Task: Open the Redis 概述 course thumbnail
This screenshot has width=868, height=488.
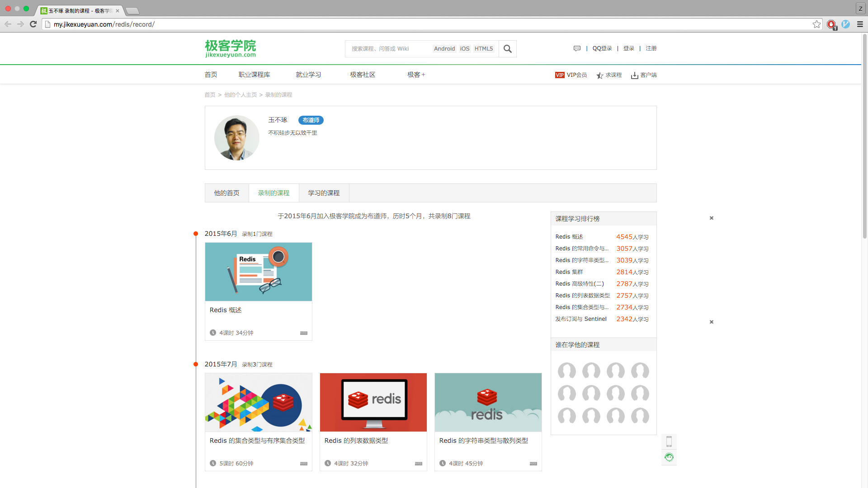Action: tap(258, 272)
